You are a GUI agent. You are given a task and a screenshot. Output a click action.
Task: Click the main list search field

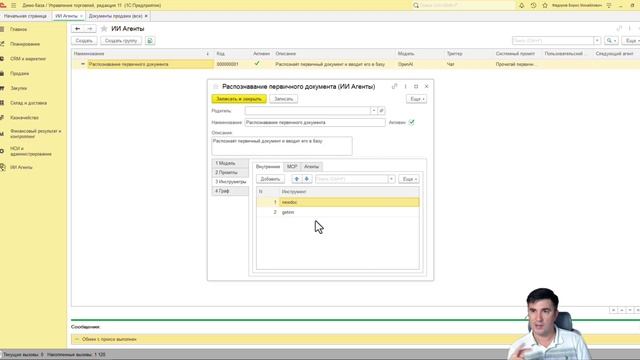[553, 41]
